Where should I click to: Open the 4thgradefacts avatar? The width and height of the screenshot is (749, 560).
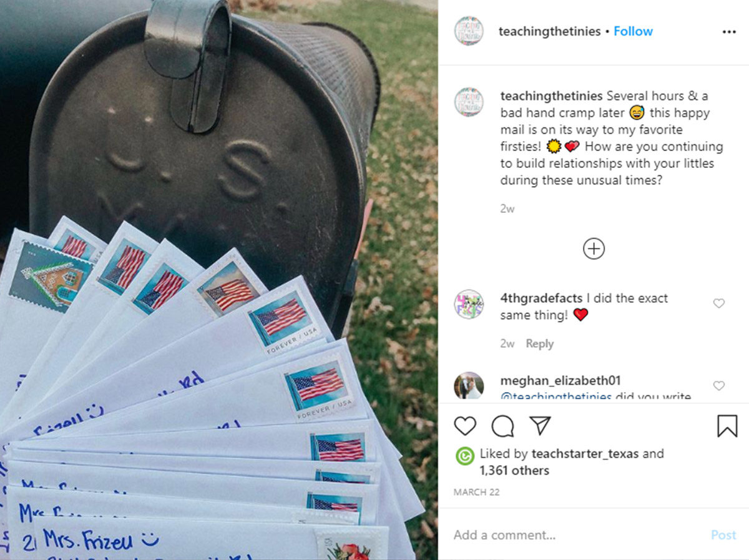click(x=469, y=305)
